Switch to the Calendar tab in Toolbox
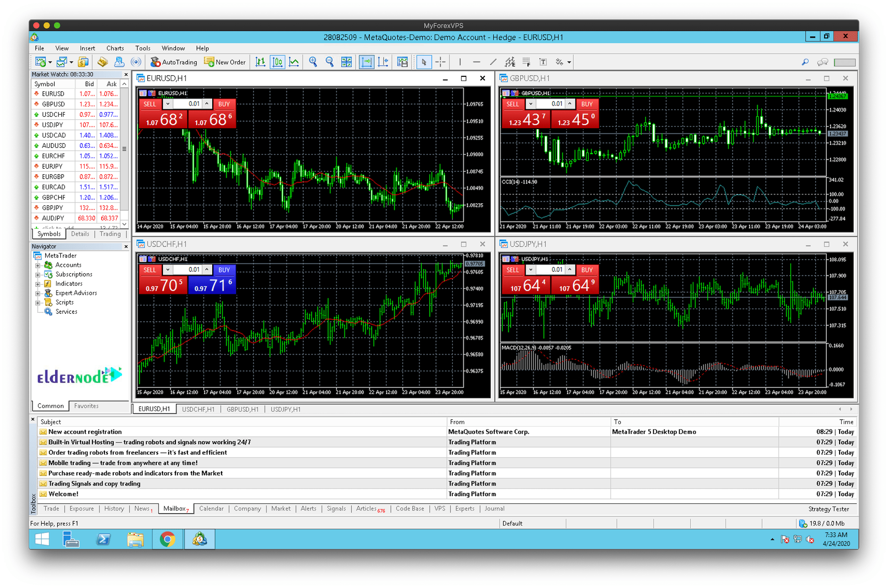888x588 pixels. pyautogui.click(x=211, y=509)
